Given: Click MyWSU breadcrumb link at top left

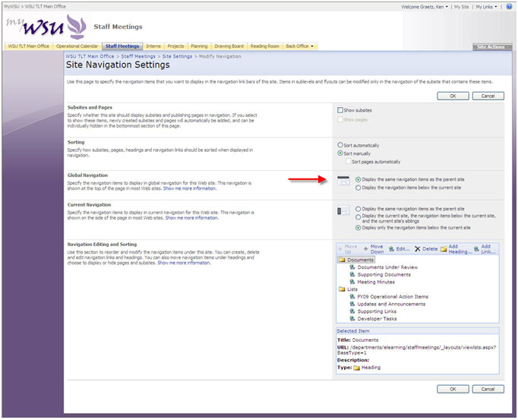Looking at the screenshot, I should (x=11, y=6).
